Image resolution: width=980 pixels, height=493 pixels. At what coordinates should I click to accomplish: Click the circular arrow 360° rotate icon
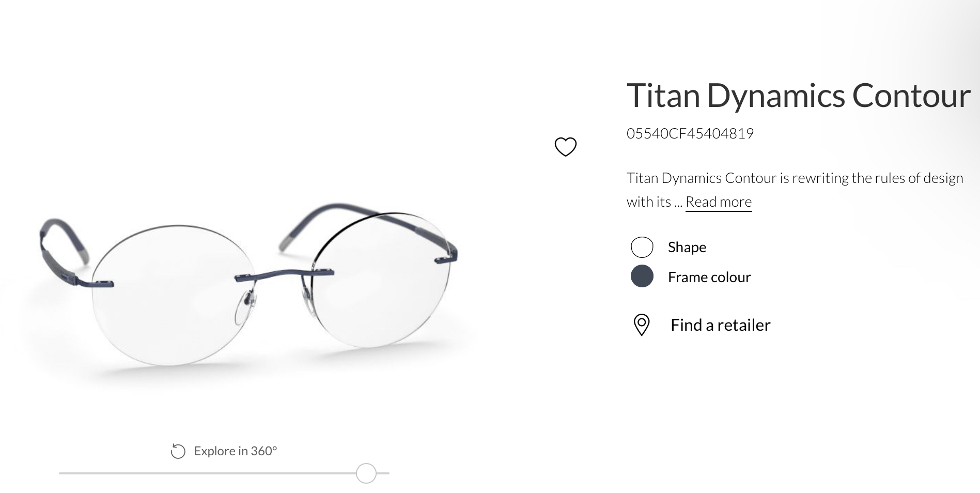[x=178, y=451]
